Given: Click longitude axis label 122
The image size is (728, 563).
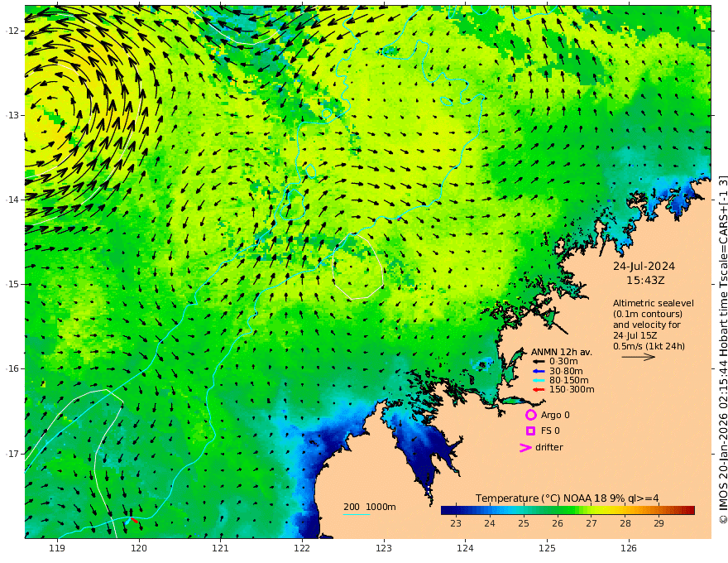Looking at the screenshot, I should pyautogui.click(x=302, y=548).
